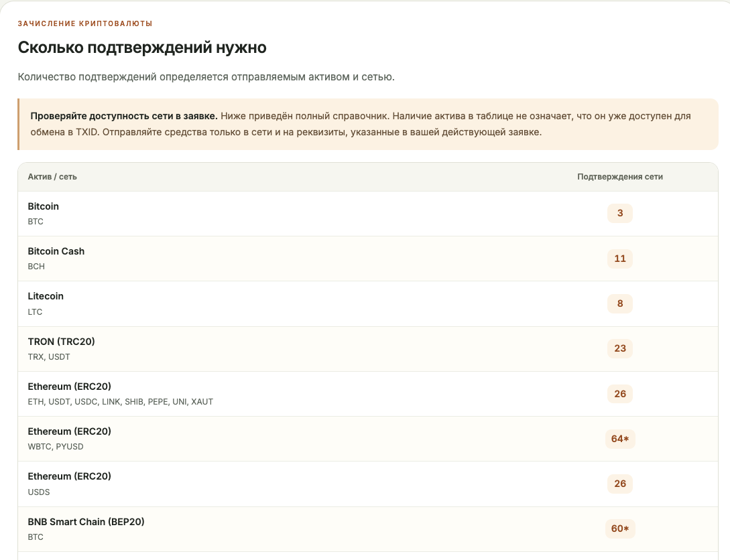Click the 'LTC' ticker text
Screen dimensions: 730x560
(35, 311)
